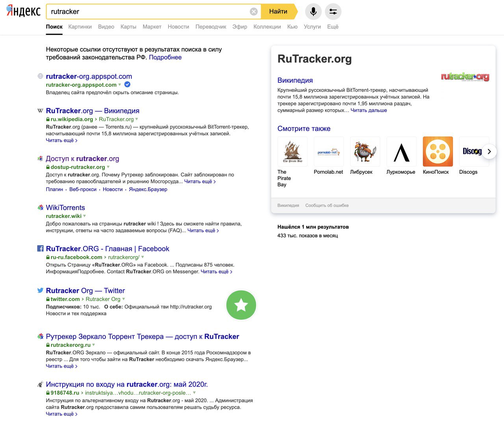Open the rutracker-org.appspot.com result title
The width and height of the screenshot is (504, 426).
[89, 76]
